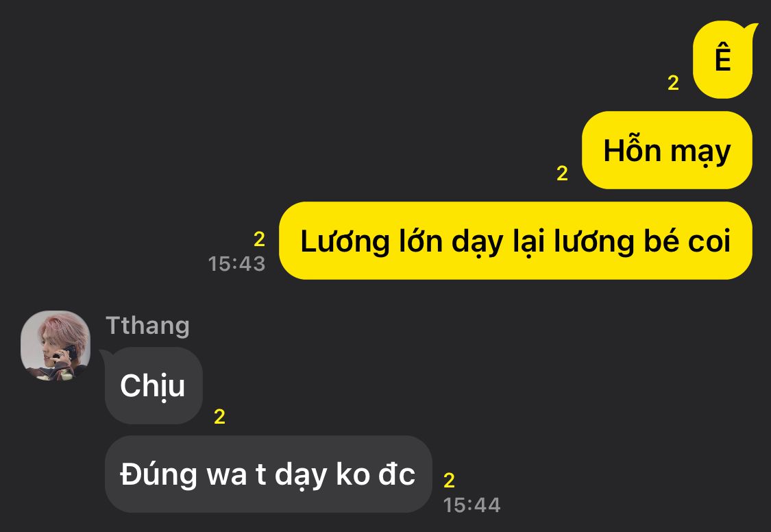Open Tthang's profile picture

click(x=55, y=345)
